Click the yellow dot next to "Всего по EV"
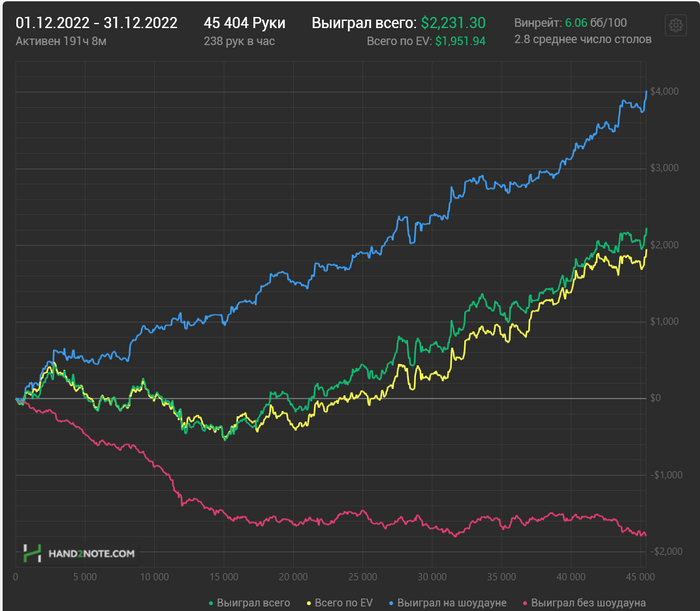The width and height of the screenshot is (700, 611). click(308, 603)
